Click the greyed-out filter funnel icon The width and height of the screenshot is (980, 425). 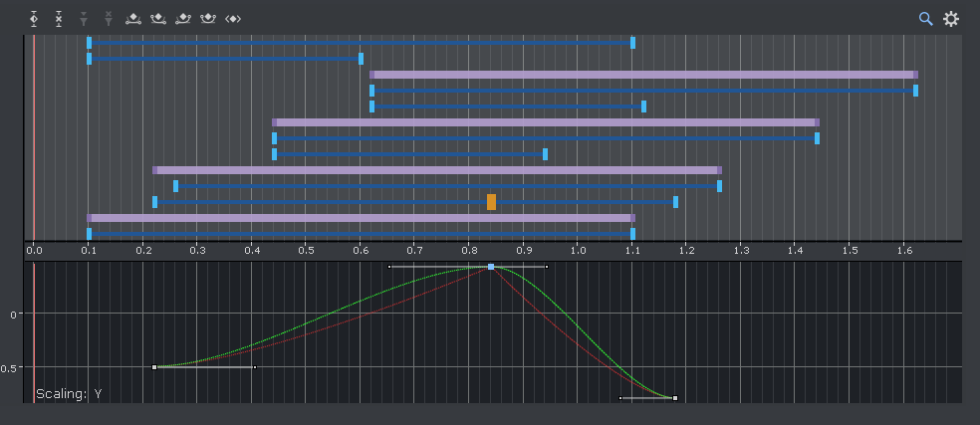tap(84, 19)
